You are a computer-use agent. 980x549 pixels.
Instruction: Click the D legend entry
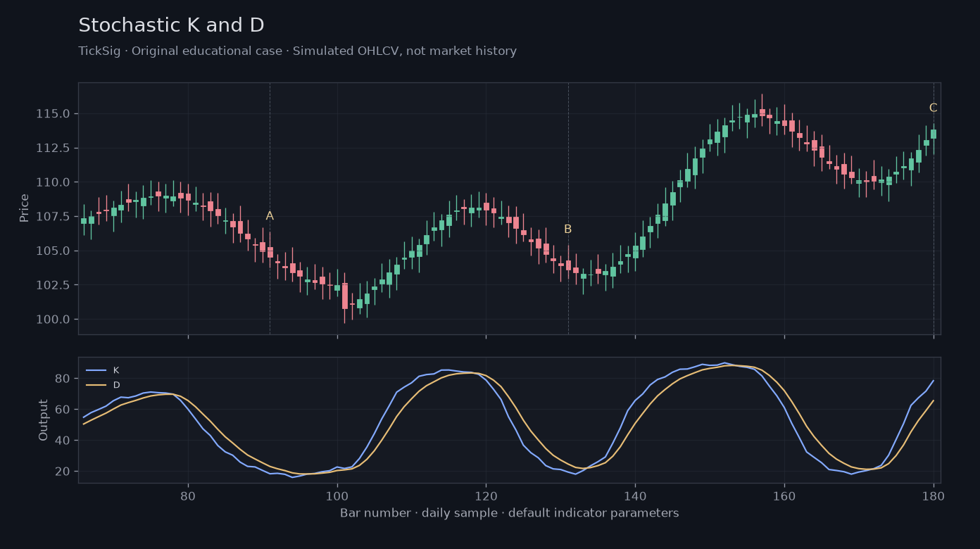(x=103, y=385)
